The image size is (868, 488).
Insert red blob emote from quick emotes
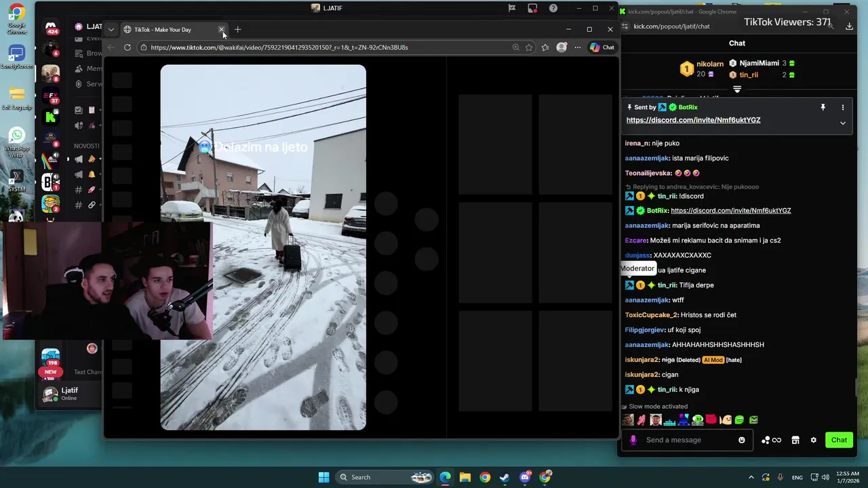tap(711, 420)
